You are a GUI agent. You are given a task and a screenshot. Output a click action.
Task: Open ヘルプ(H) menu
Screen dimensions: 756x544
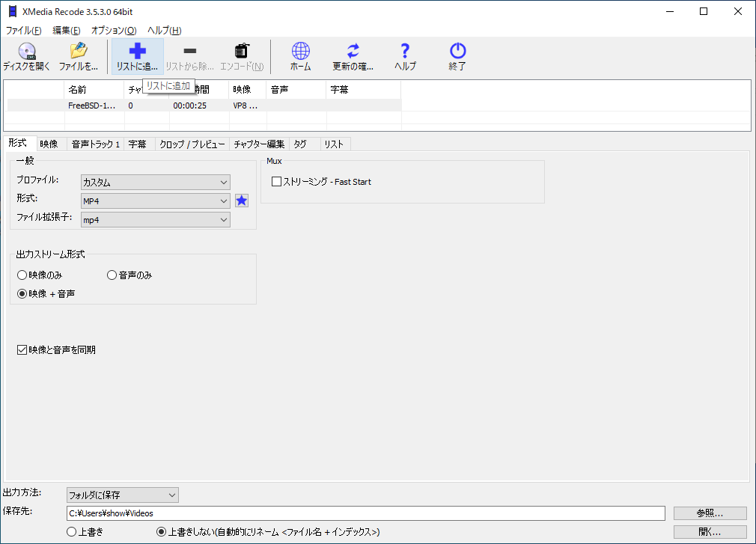tap(165, 31)
